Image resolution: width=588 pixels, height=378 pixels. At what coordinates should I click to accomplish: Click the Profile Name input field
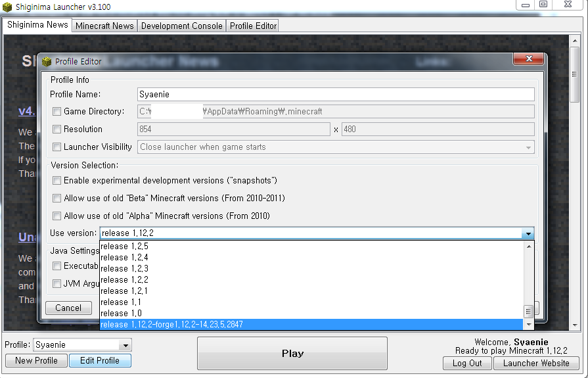pos(336,94)
